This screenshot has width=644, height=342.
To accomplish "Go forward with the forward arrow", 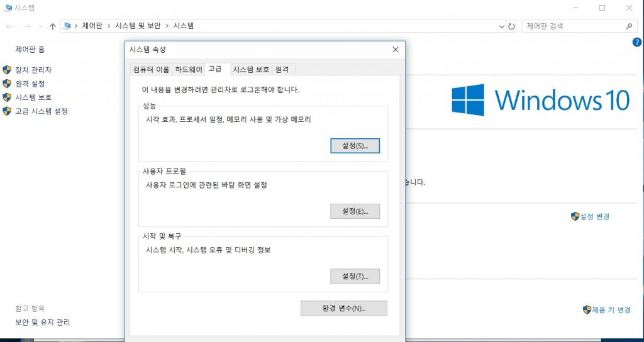I will (x=27, y=26).
